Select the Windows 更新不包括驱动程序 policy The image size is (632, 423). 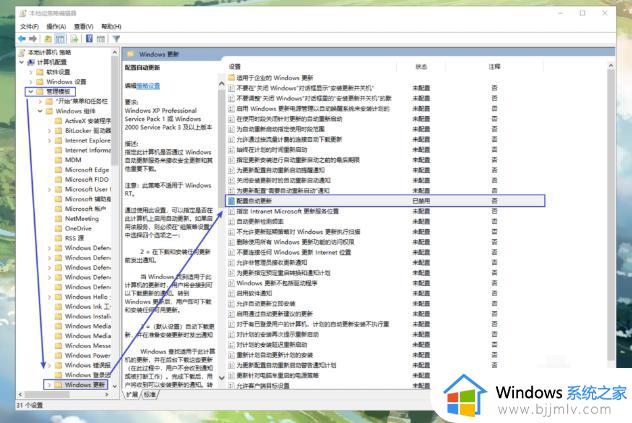(x=276, y=283)
